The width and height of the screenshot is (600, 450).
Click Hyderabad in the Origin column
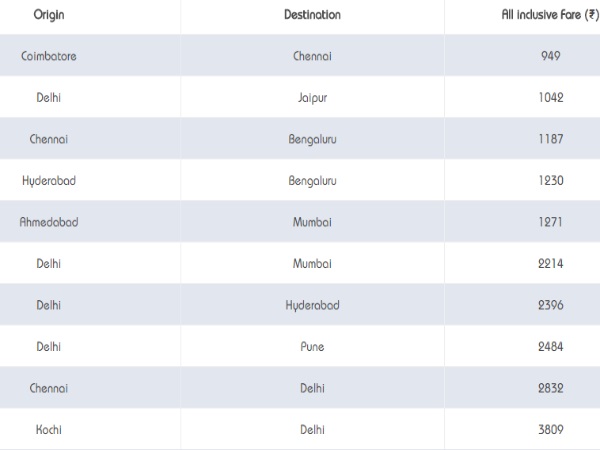(48, 181)
